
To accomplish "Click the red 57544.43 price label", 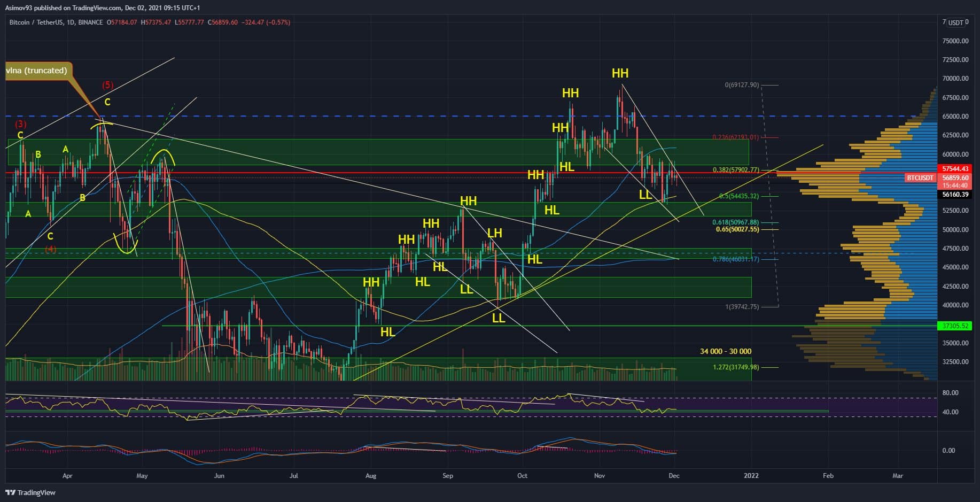I will pos(956,168).
